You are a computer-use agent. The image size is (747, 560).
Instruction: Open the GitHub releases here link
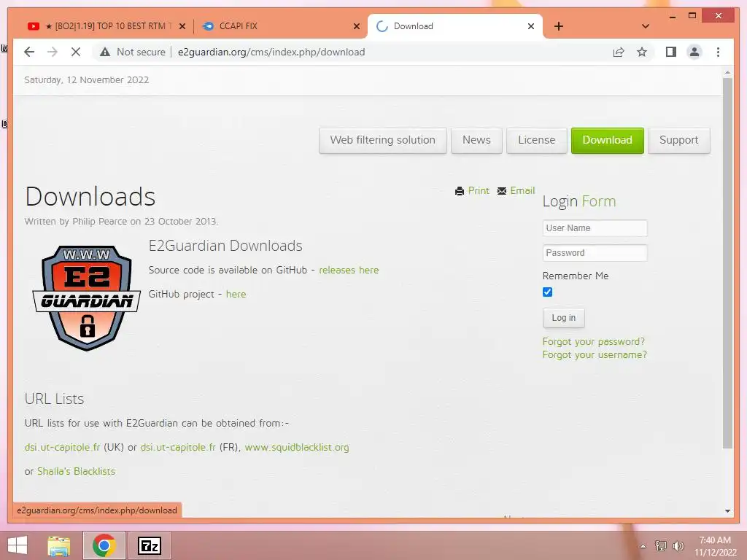(349, 270)
